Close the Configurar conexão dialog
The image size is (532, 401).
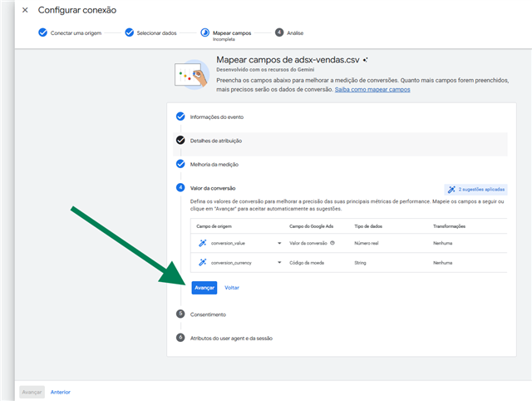25,10
